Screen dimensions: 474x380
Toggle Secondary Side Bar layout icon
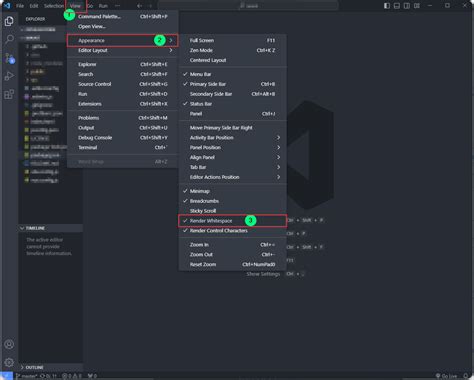click(x=407, y=6)
